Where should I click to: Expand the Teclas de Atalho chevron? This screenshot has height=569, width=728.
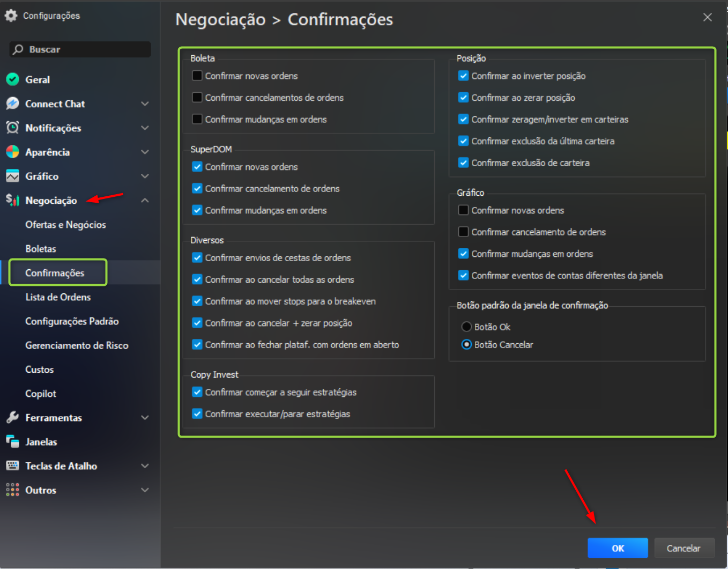145,465
